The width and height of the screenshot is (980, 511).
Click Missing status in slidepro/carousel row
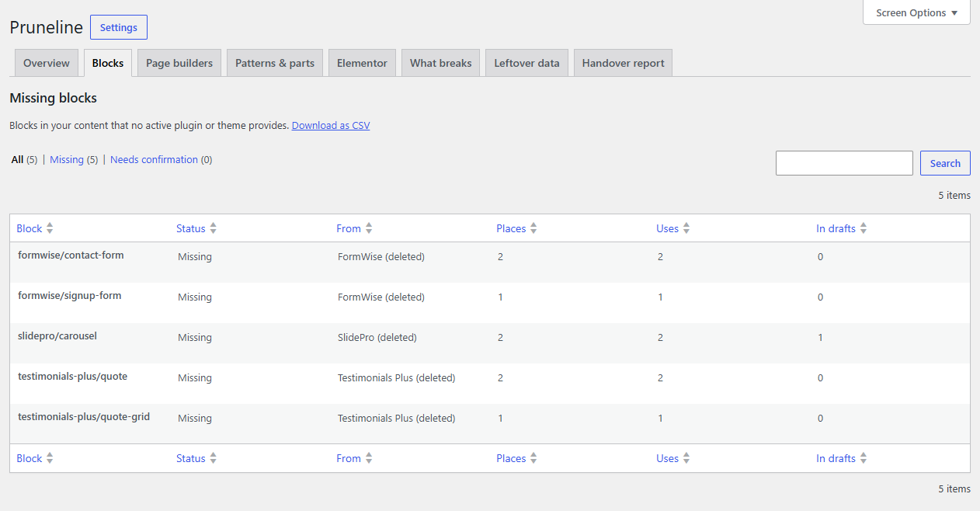[x=195, y=337]
